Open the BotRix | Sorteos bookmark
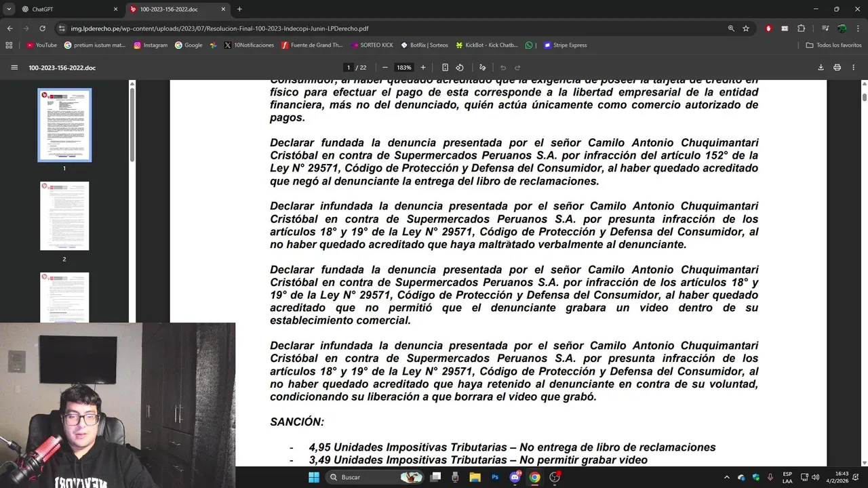The height and width of the screenshot is (488, 868). point(425,45)
